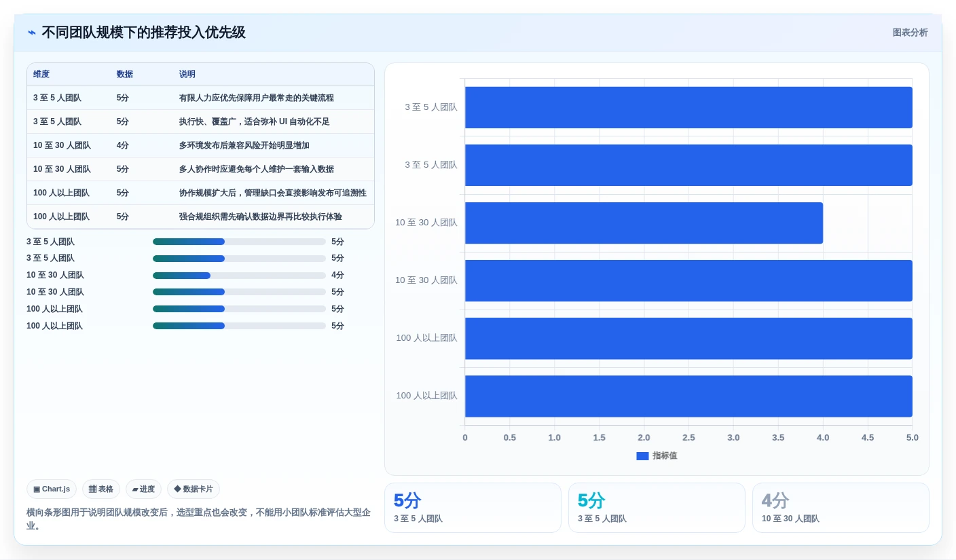Click the 2.0 tick on the chart axis
Image resolution: width=956 pixels, height=560 pixels.
tap(644, 438)
